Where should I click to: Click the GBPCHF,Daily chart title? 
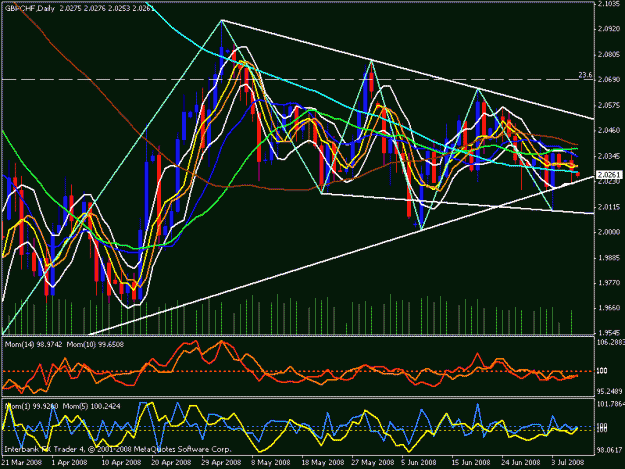29,8
